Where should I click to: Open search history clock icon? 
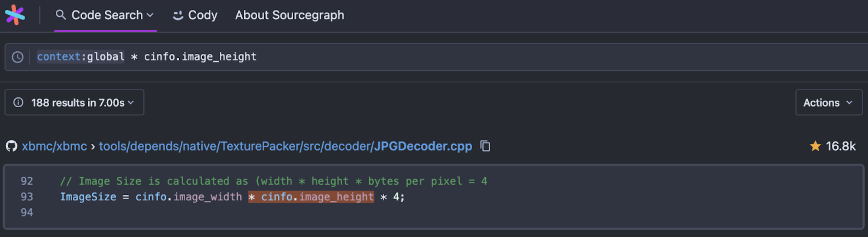click(x=17, y=57)
